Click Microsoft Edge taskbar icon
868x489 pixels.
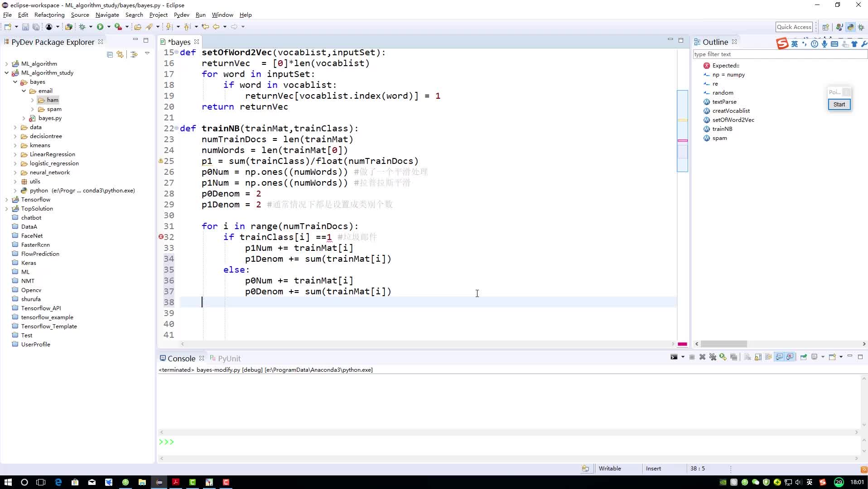(58, 482)
